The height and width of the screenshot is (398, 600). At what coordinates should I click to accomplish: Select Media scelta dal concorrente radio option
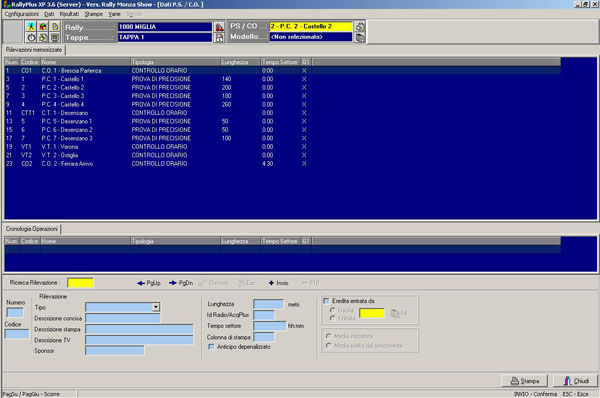coord(328,346)
